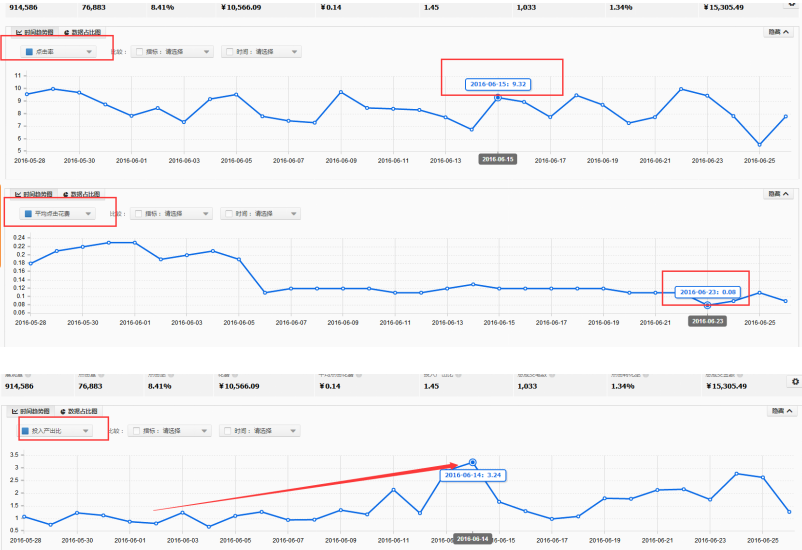Open the 平均点击花费 metric dropdown
Screen dimensions: 802x550
(x=61, y=213)
